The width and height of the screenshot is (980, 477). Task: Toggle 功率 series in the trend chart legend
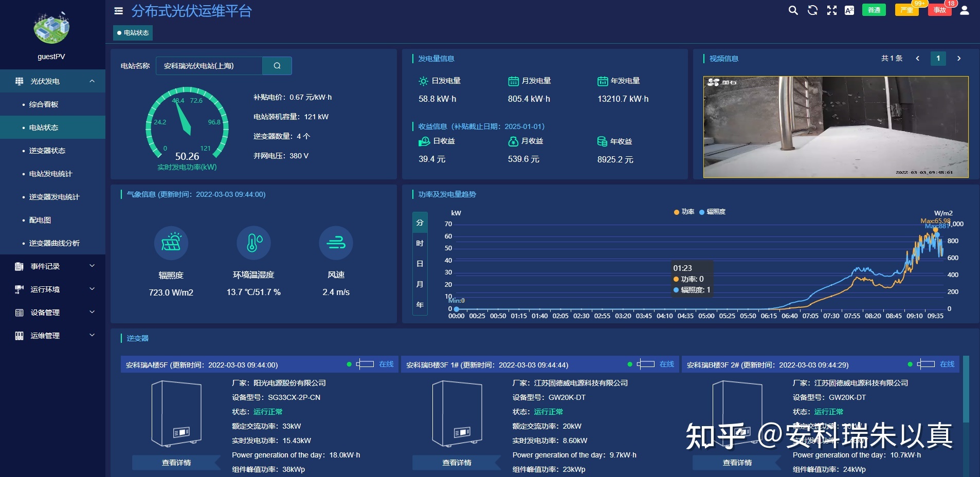click(683, 212)
